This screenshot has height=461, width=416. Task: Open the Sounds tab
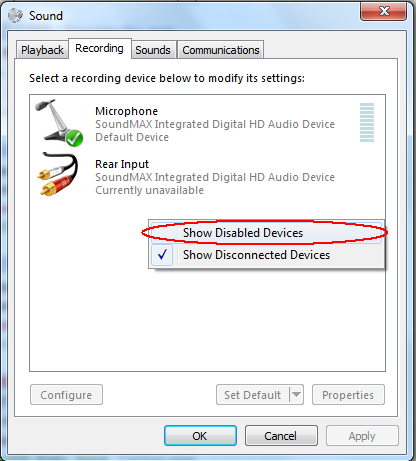pyautogui.click(x=153, y=50)
